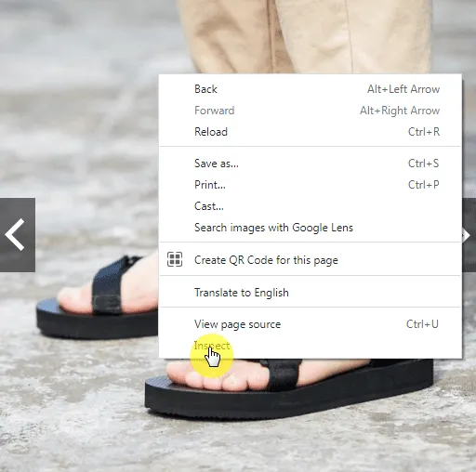Image resolution: width=476 pixels, height=472 pixels.
Task: Go to previous image with left arrow
Action: [x=18, y=235]
